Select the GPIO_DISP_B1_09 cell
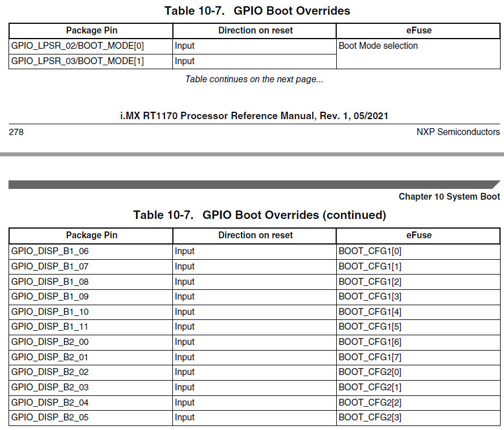This screenshot has height=430, width=504. coord(91,297)
